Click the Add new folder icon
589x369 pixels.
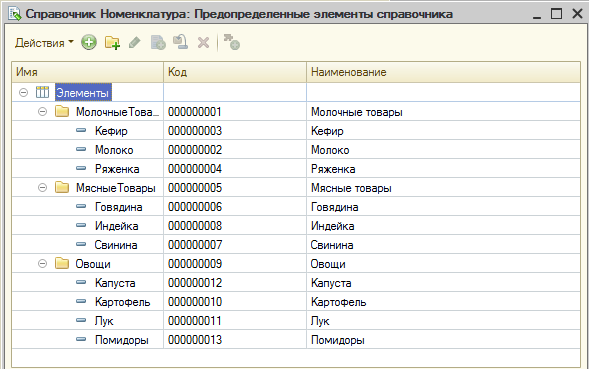pos(112,43)
